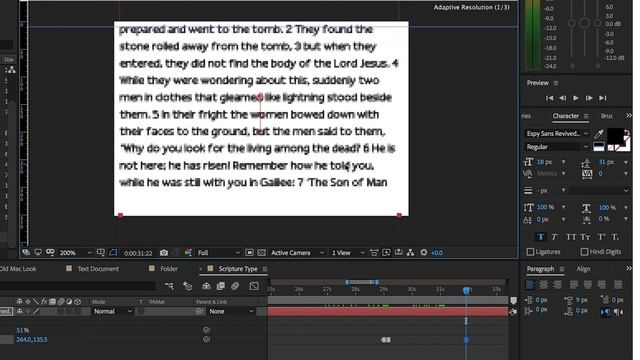
Task: Jump to last frame in Preview
Action: click(x=602, y=98)
